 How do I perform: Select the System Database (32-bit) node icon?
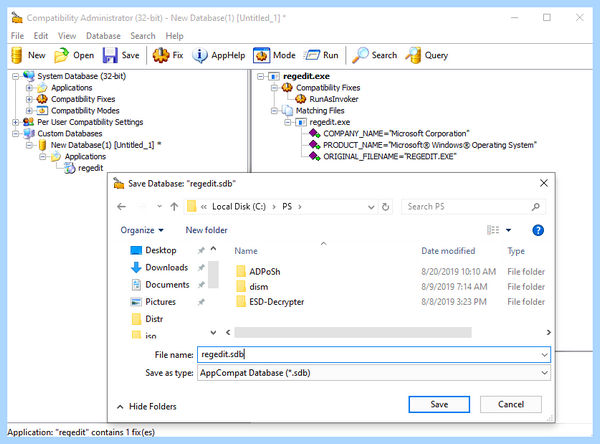29,76
